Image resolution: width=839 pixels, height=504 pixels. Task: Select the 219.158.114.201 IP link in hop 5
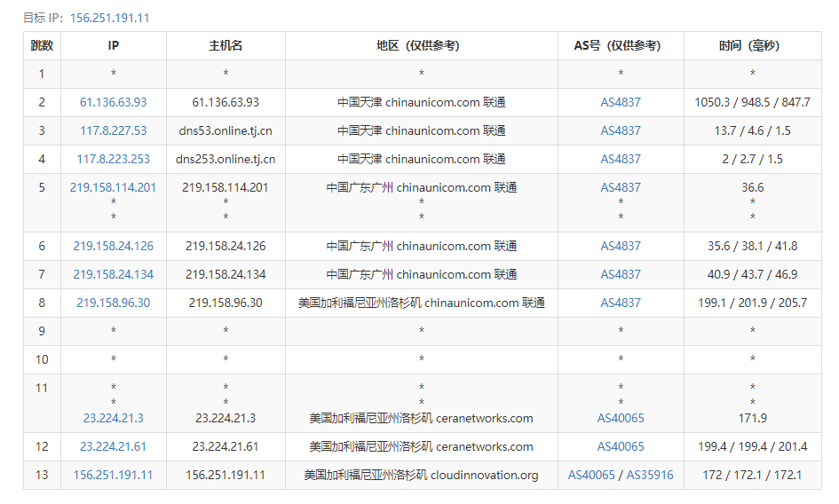point(113,187)
